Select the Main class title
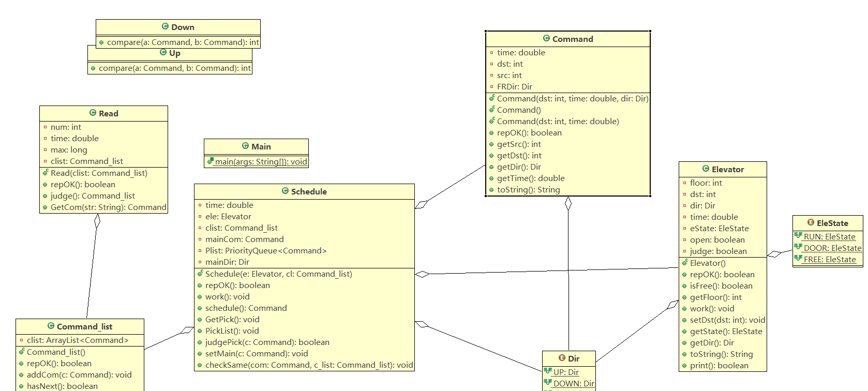 261,146
